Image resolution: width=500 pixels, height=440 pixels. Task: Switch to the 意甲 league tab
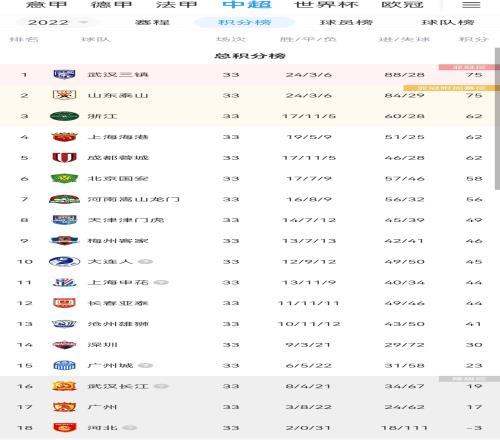tap(46, 5)
